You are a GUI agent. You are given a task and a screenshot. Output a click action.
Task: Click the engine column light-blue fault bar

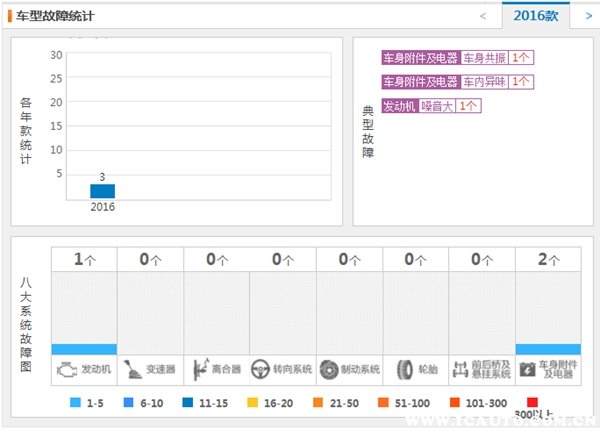[84, 349]
